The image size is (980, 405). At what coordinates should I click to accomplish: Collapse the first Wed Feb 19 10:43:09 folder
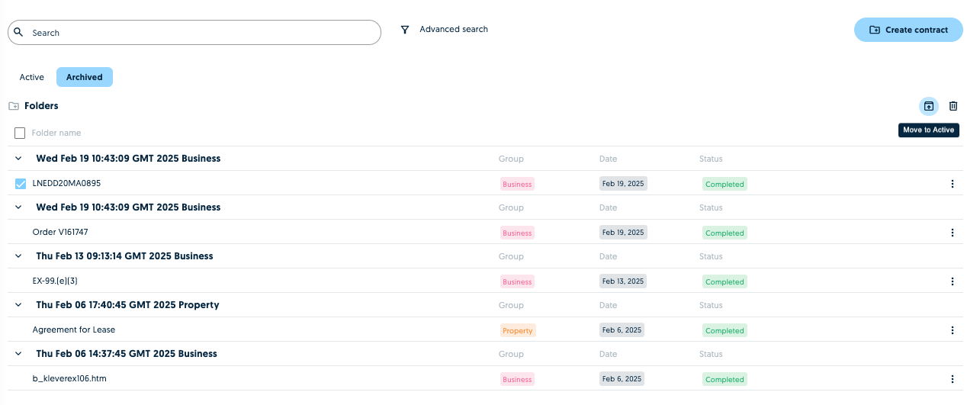(x=18, y=159)
